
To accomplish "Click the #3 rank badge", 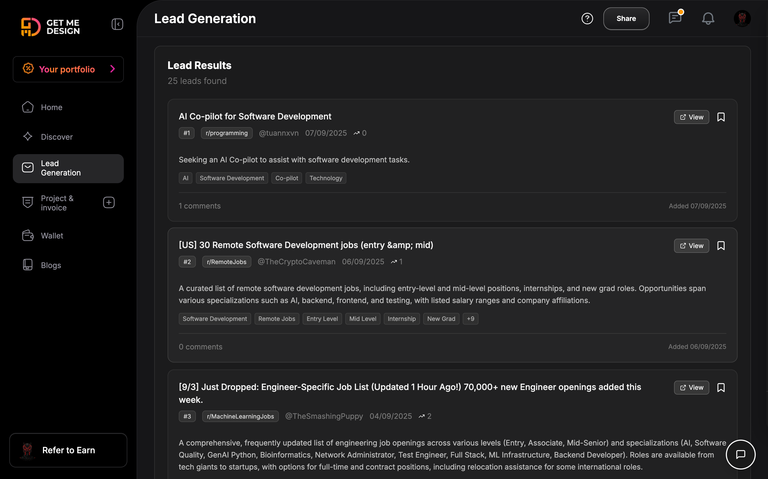I will coord(187,416).
